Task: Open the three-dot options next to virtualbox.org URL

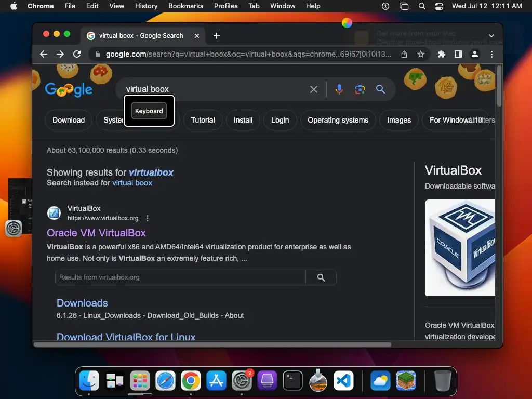Action: [147, 218]
